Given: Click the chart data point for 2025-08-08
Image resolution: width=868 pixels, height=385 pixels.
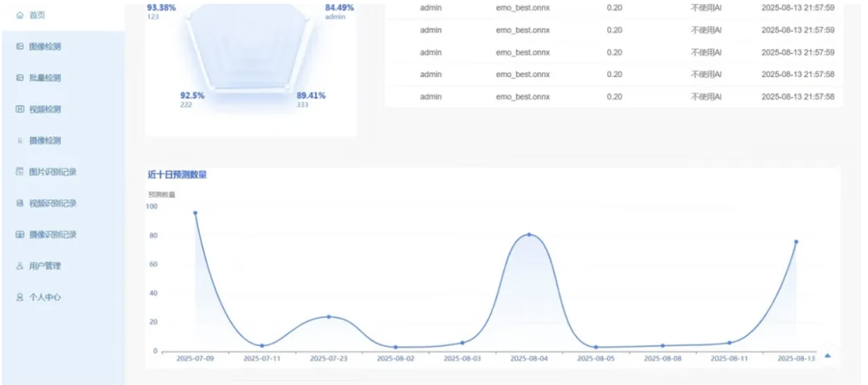Looking at the screenshot, I should tap(662, 346).
